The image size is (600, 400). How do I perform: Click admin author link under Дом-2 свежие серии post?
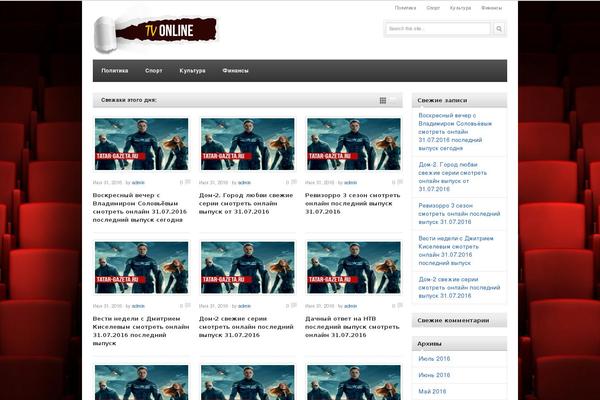tap(244, 306)
